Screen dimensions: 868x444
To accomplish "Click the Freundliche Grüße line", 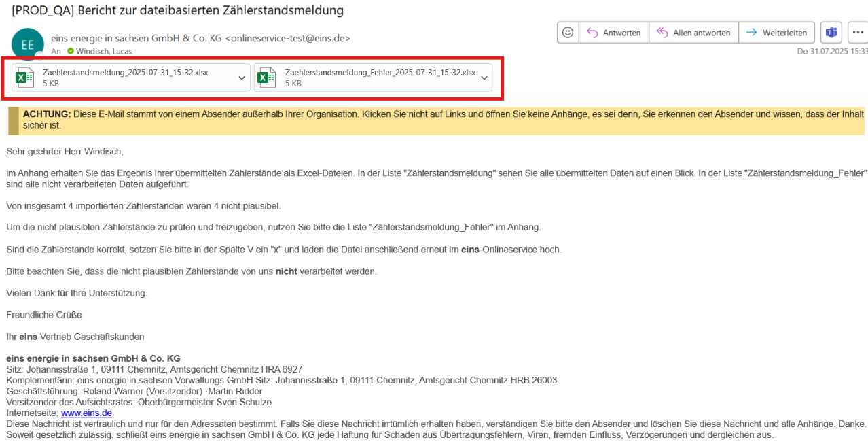I will 44,315.
